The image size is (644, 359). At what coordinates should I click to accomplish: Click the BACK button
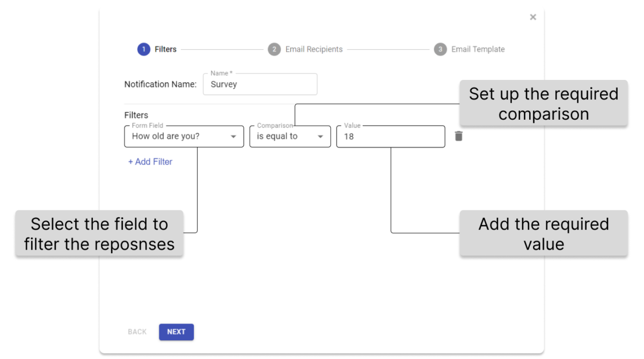(137, 332)
